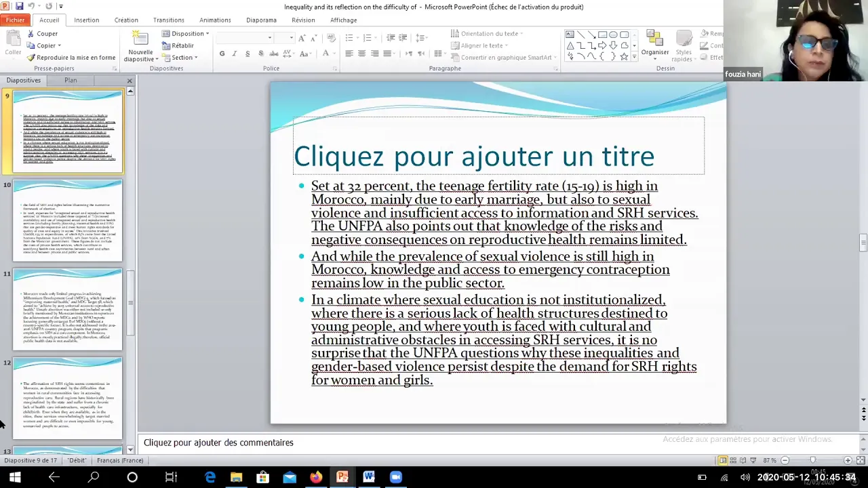Align the text to the left

[x=349, y=54]
